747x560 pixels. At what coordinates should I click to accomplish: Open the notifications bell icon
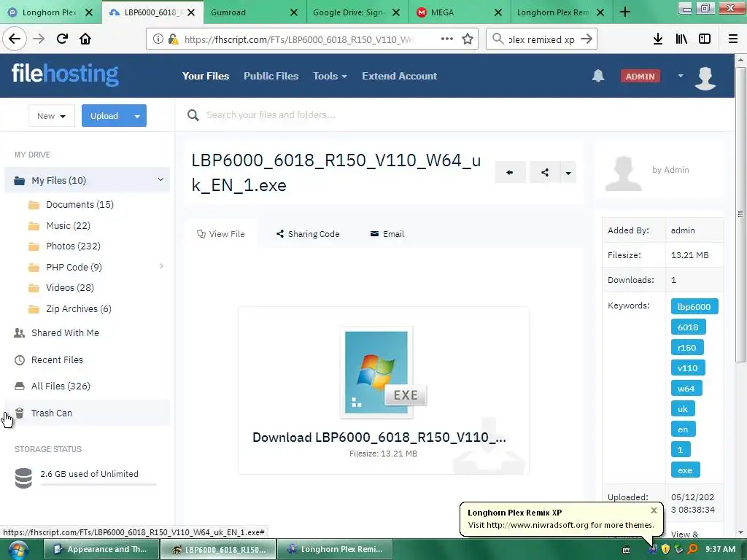[x=598, y=76]
